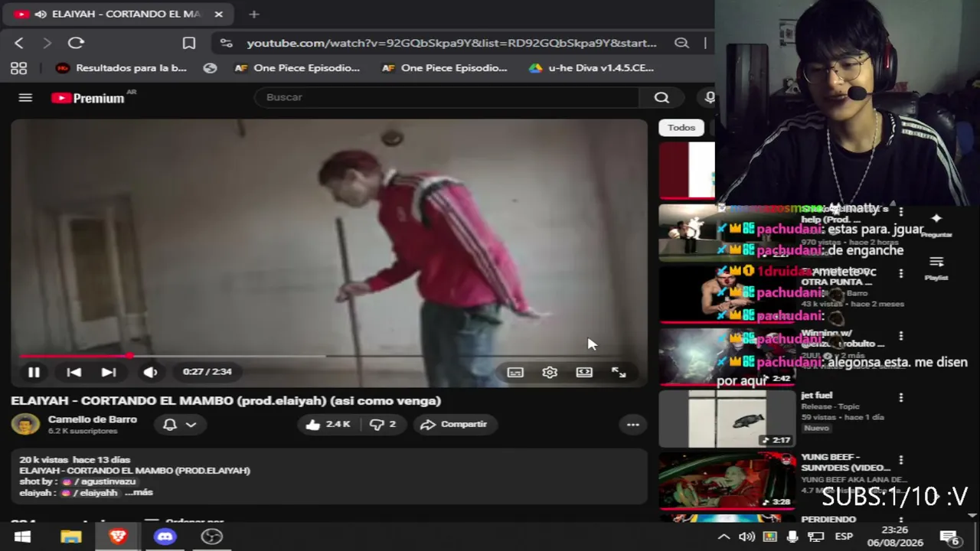980x551 pixels.
Task: Go to YouTube Premium home via logo
Action: (x=87, y=98)
